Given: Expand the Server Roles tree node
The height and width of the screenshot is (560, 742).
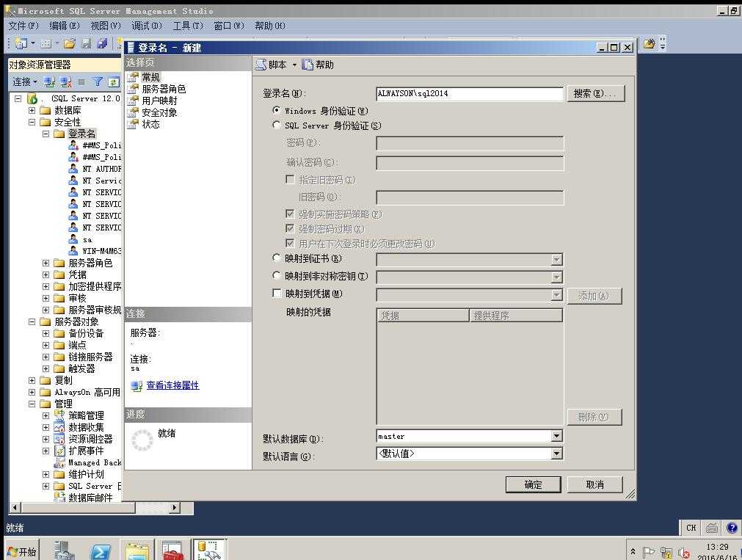Looking at the screenshot, I should click(46, 263).
